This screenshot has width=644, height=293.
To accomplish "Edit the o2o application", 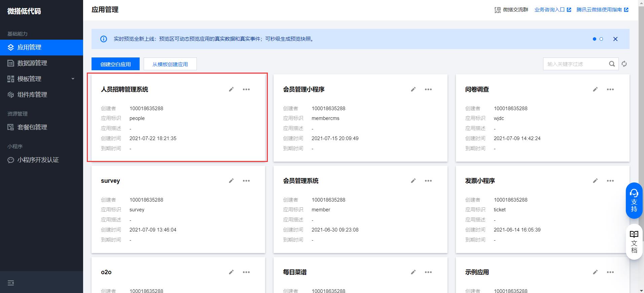I will point(231,272).
